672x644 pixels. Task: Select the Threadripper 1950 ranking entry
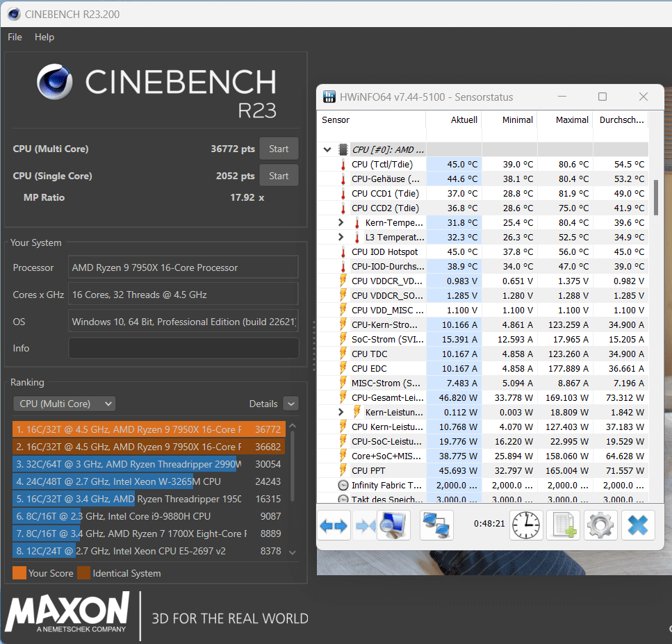pyautogui.click(x=149, y=499)
